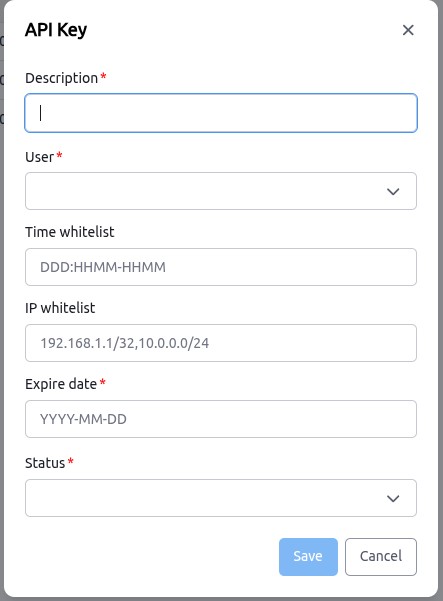The height and width of the screenshot is (601, 443).
Task: Click the Expire date label
Action: [x=61, y=384]
